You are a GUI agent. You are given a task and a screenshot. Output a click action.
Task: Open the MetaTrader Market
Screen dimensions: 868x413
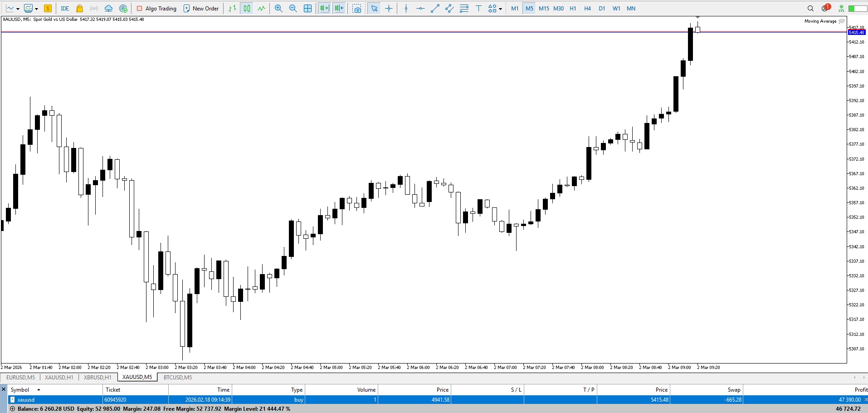tap(79, 8)
